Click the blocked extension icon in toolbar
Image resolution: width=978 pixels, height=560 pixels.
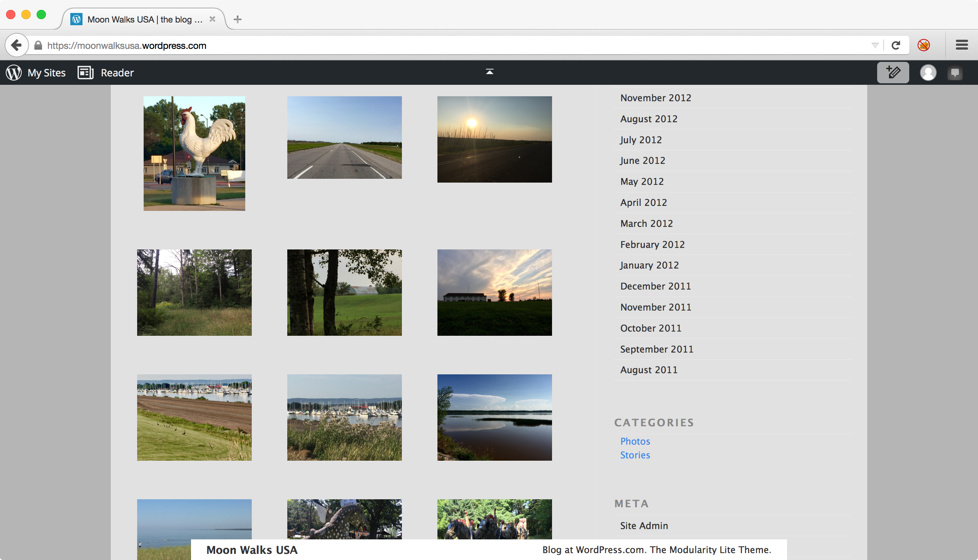(x=923, y=45)
